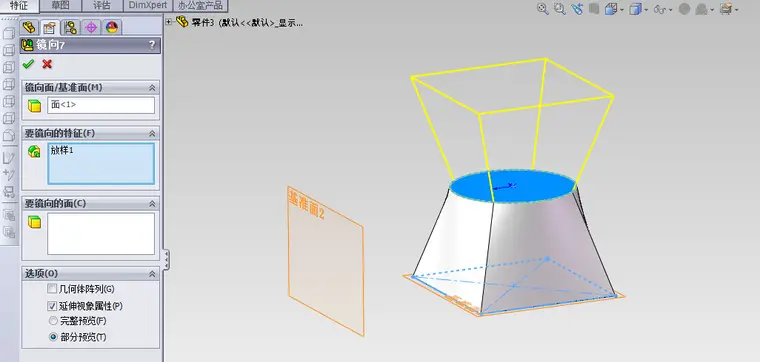Collapse the 选项(O) section
The height and width of the screenshot is (362, 760).
coord(152,274)
